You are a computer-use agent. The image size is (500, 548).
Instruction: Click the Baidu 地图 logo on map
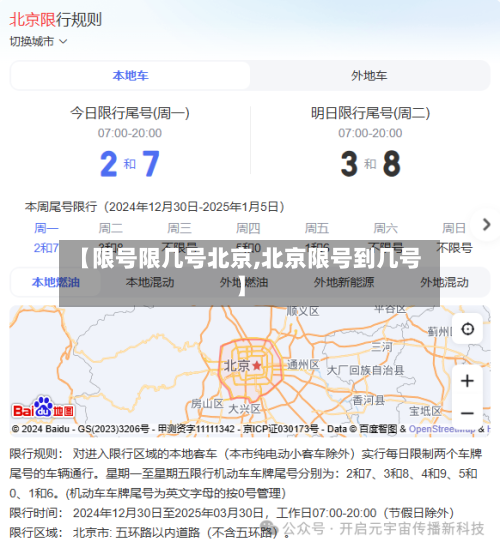[43, 408]
